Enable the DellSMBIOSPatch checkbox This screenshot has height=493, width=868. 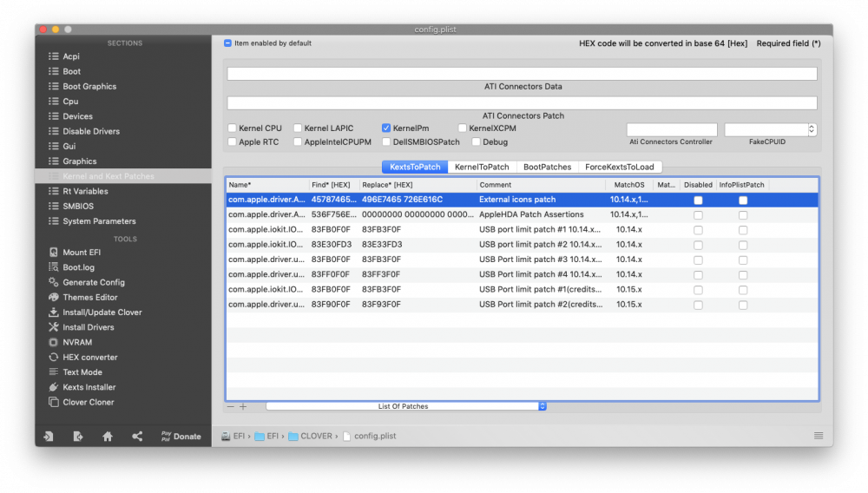coord(386,141)
